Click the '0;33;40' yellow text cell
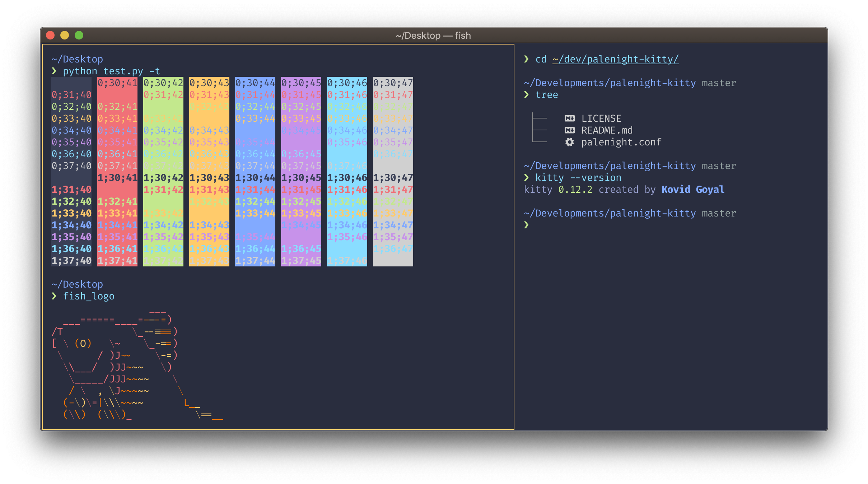 (x=71, y=118)
